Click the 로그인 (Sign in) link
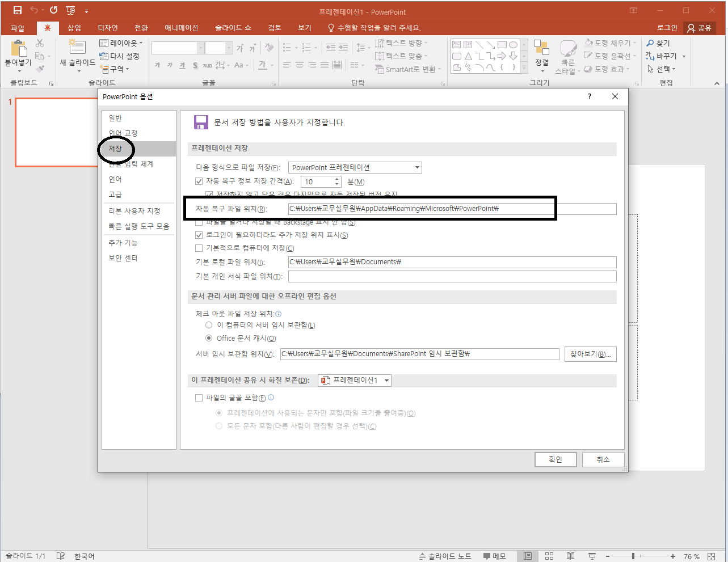728x562 pixels. pos(667,28)
